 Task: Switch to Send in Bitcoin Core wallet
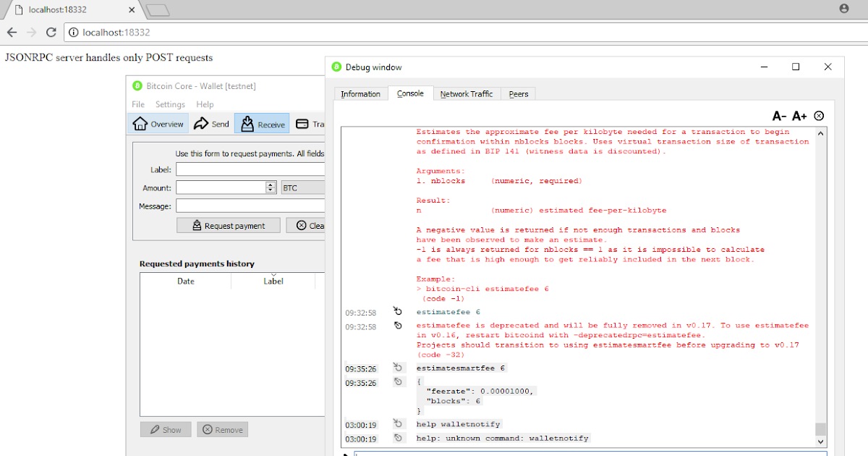(211, 124)
